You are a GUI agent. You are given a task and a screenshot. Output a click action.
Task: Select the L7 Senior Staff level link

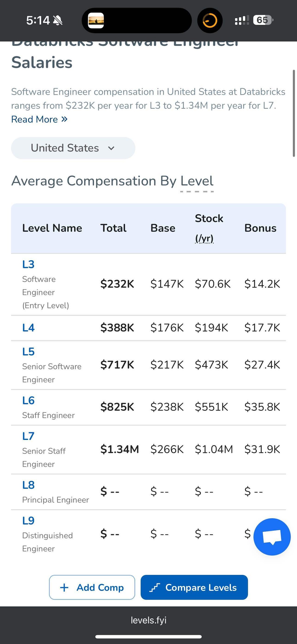(28, 436)
